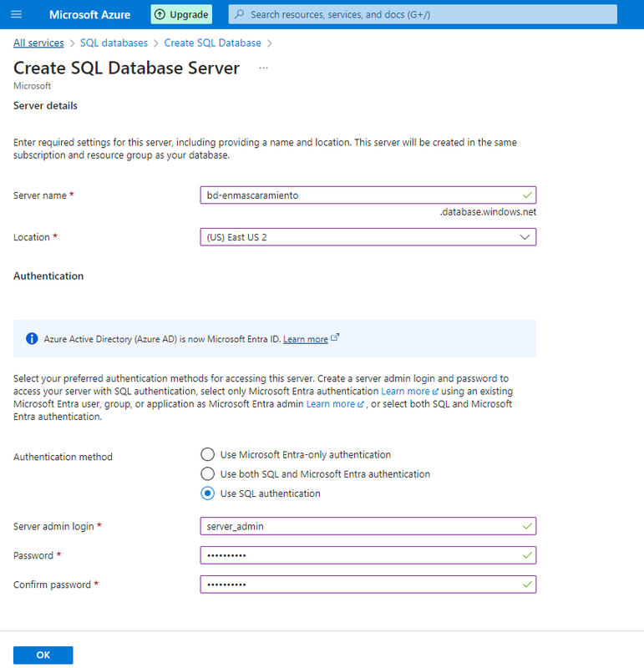This screenshot has width=644, height=668.
Task: Click the Upgrade button
Action: (181, 14)
